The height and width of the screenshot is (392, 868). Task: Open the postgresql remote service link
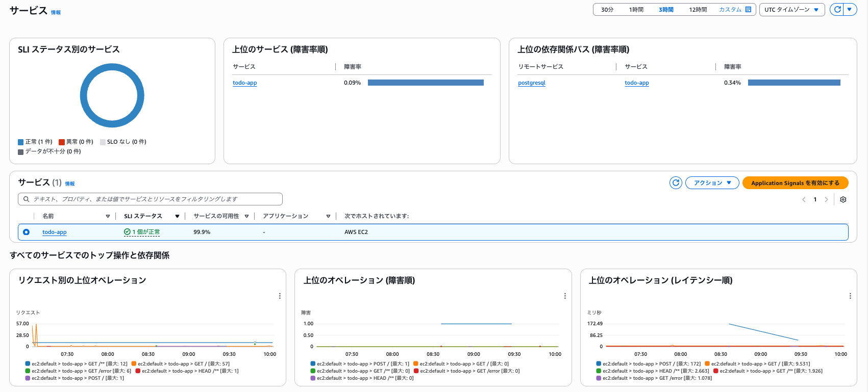(x=532, y=83)
